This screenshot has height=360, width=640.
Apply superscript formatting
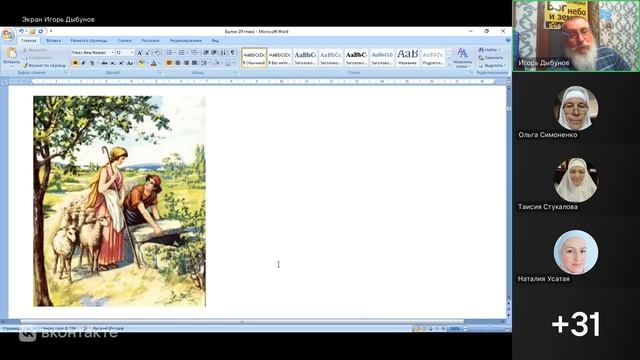(x=121, y=63)
